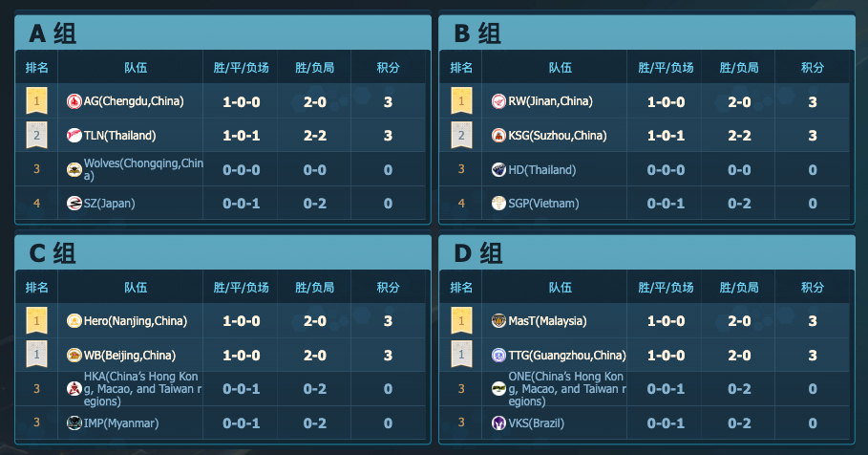Viewport: 868px width, 455px height.
Task: Open the D组 group header
Action: [478, 254]
